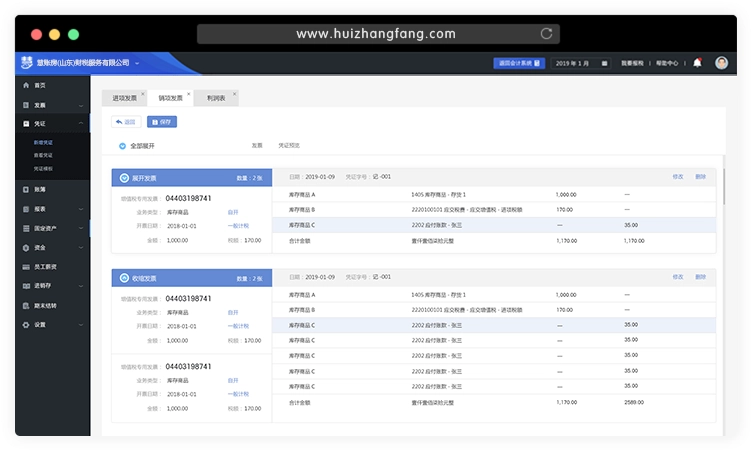Click 一般计税 link in 展开发票 card
752x451 pixels.
point(238,226)
